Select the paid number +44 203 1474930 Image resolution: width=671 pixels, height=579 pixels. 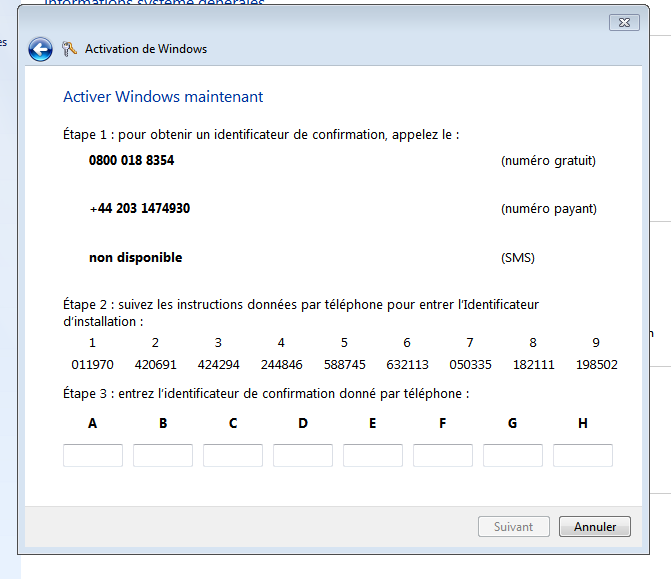tap(140, 208)
